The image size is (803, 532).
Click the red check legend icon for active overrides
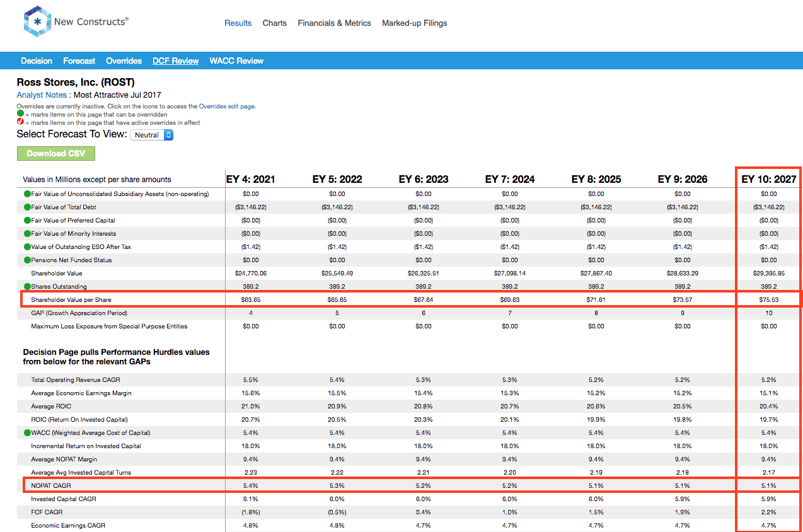[20, 122]
